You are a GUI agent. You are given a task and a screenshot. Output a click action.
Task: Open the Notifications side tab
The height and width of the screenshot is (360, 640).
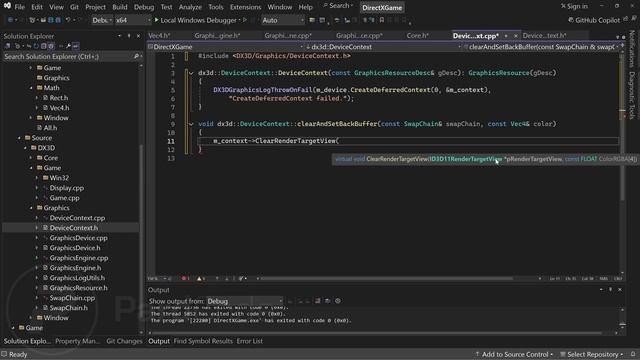pos(632,49)
